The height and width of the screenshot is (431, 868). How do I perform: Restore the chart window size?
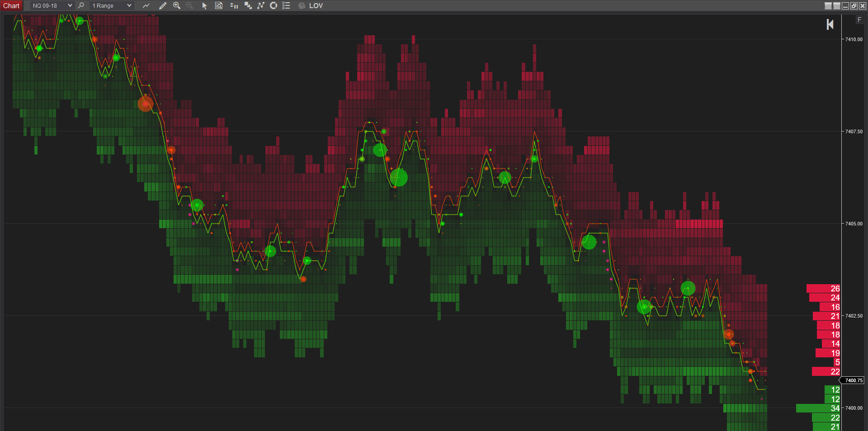pyautogui.click(x=854, y=6)
